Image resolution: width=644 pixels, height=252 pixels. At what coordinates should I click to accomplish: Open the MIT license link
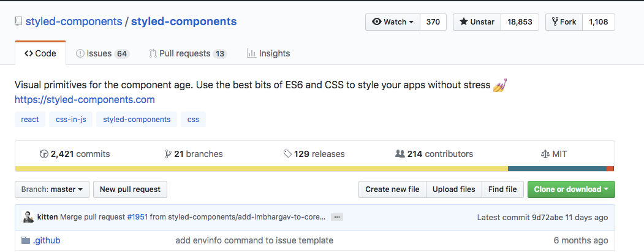(x=554, y=154)
